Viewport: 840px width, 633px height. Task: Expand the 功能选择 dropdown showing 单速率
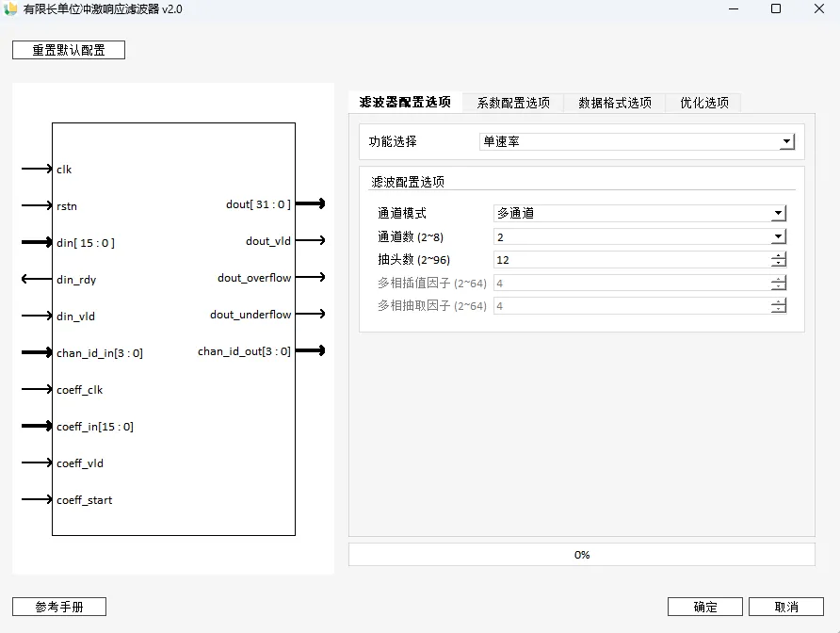(637, 141)
